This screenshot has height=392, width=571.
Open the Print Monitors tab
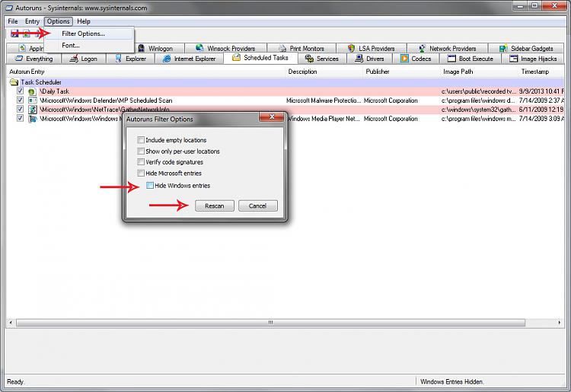(x=301, y=49)
